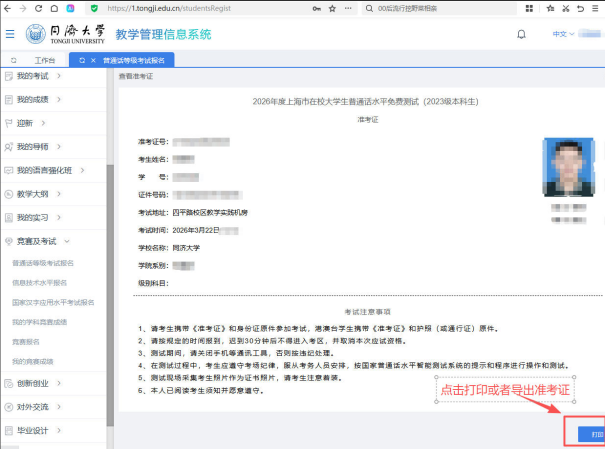Expand the 教学大纲 chevron
This screenshot has height=450, width=606.
coord(59,194)
